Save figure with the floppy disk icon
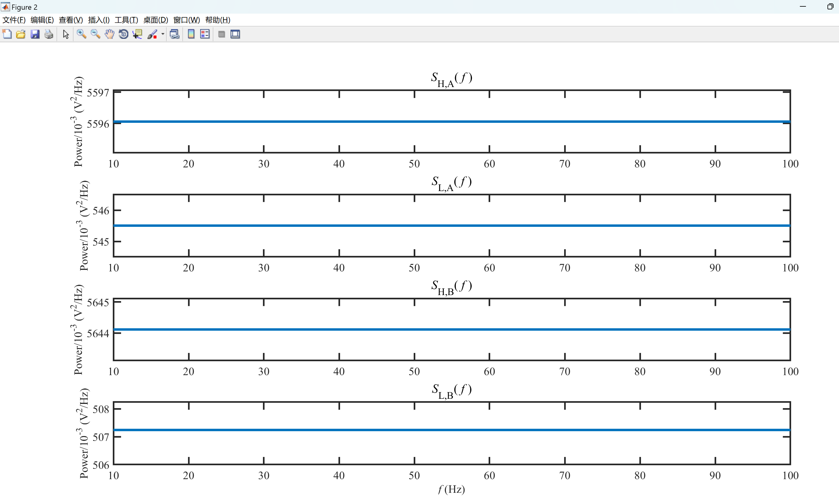The image size is (839, 504). point(35,34)
